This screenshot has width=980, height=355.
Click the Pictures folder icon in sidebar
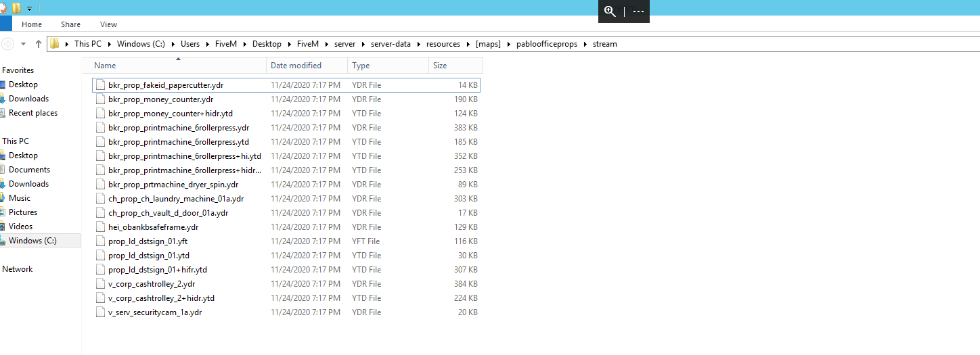coord(3,212)
